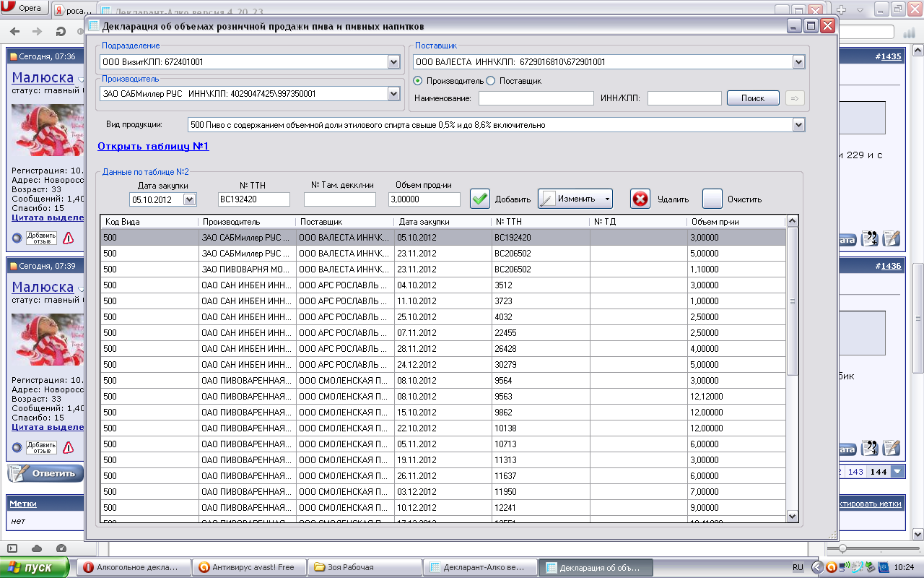
Task: Select the Поставщик radio button
Action: pos(491,81)
